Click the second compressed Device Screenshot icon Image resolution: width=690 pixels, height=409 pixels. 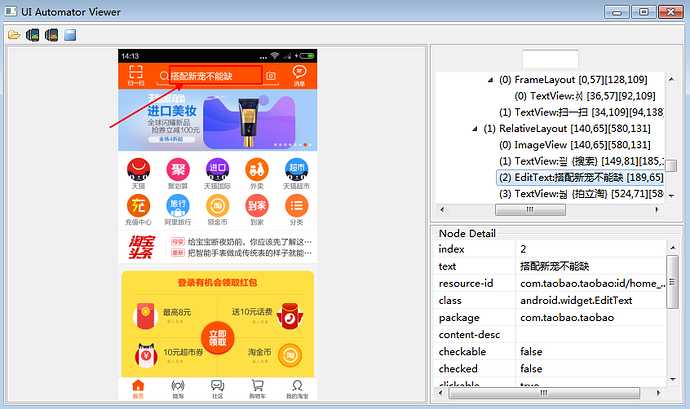tap(51, 35)
